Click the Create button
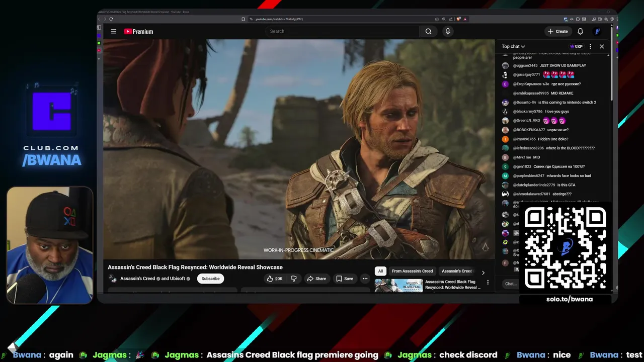Image resolution: width=644 pixels, height=362 pixels. [558, 31]
